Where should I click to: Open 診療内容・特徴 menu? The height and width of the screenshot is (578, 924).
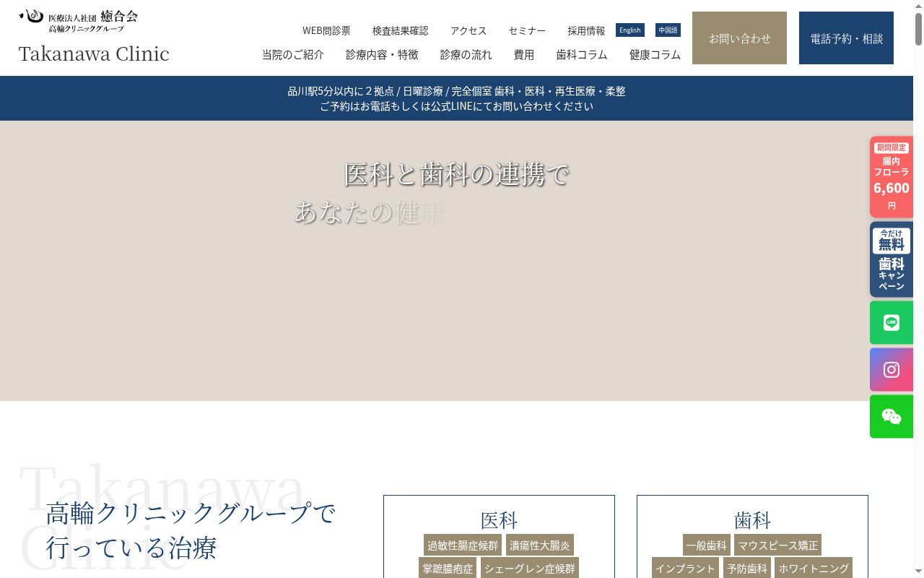(x=382, y=54)
